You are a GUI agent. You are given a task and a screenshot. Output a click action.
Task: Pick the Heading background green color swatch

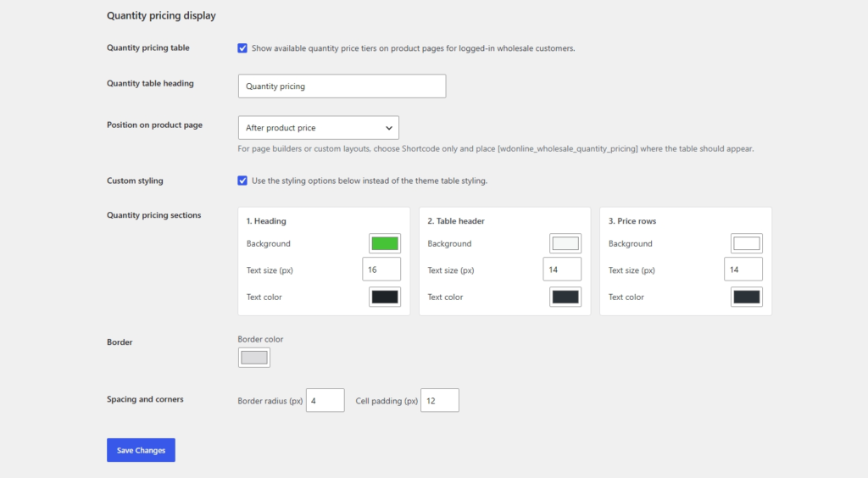point(385,243)
